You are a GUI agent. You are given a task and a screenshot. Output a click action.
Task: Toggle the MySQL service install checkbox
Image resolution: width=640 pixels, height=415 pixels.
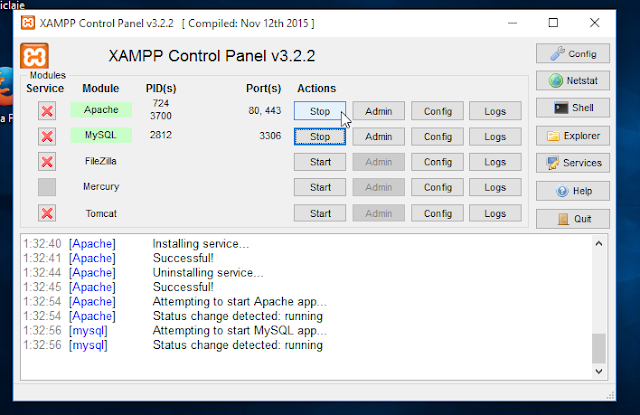click(x=47, y=136)
